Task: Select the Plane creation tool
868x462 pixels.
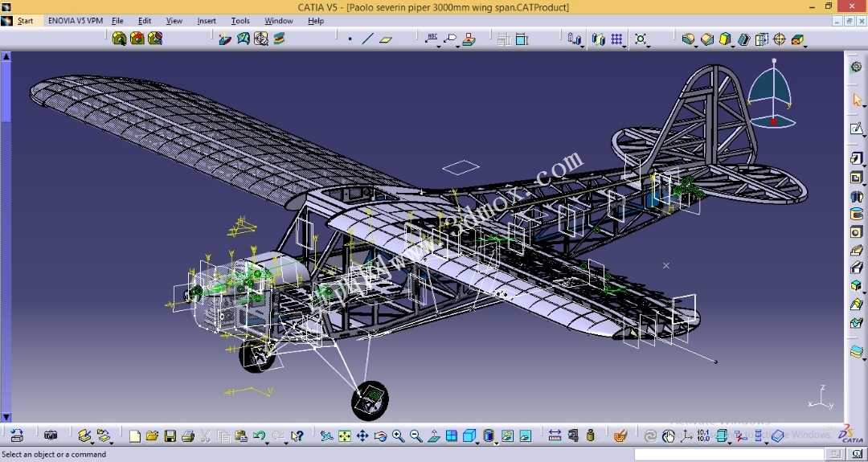Action: [x=386, y=39]
